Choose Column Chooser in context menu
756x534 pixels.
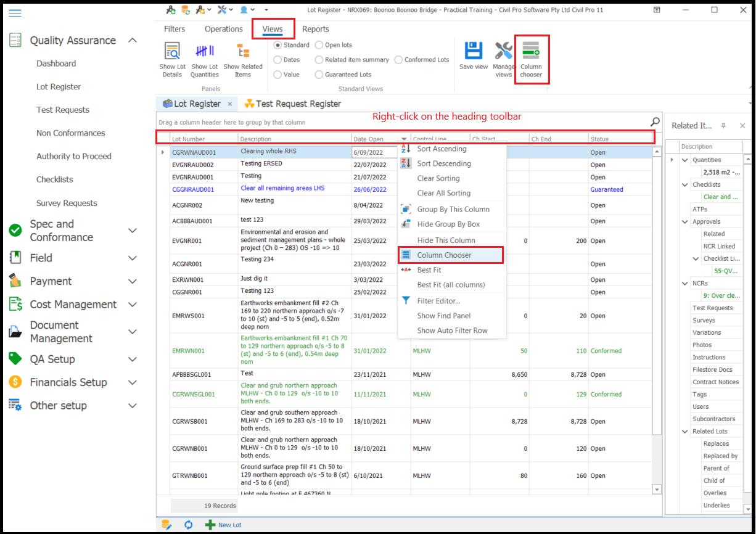point(452,255)
